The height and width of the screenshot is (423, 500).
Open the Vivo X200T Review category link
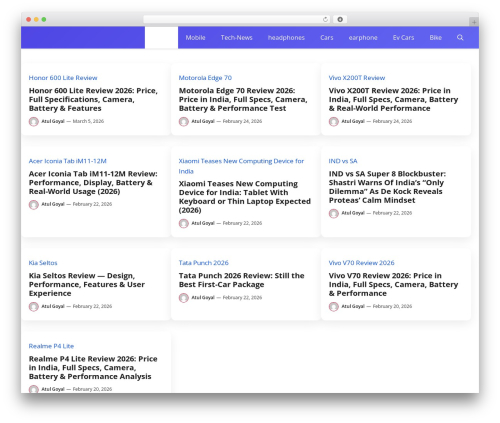click(x=357, y=78)
